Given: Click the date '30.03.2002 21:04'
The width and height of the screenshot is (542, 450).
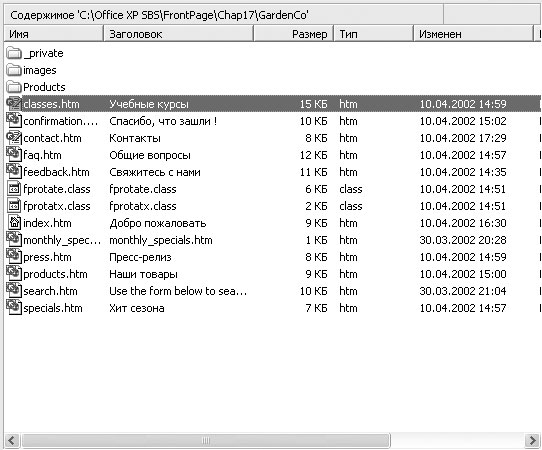Looking at the screenshot, I should pos(463,291).
